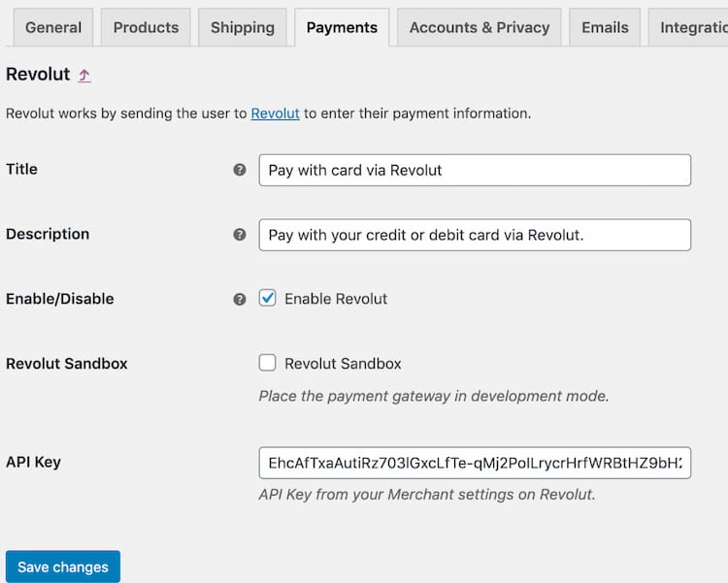
Task: Open the Integration tab
Action: pos(689,27)
